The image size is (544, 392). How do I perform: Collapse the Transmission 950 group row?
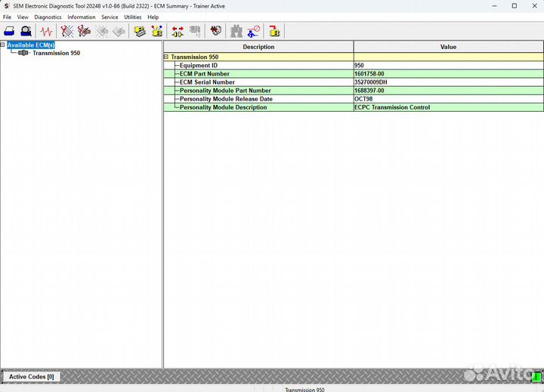pos(167,57)
